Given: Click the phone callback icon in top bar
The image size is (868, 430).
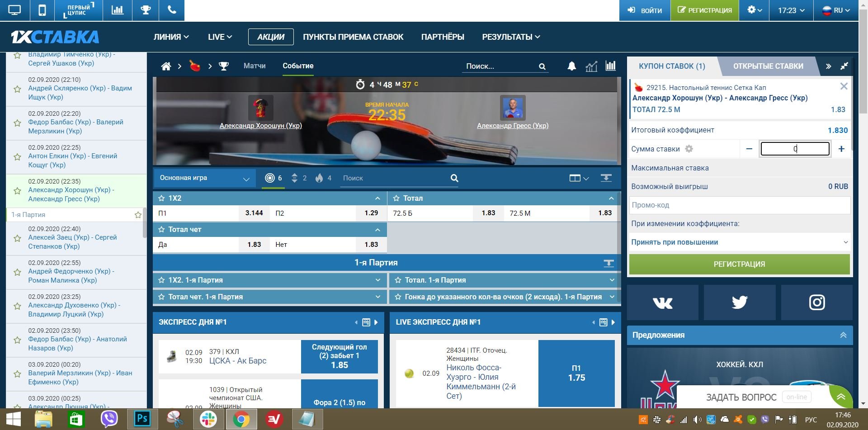Looking at the screenshot, I should tap(172, 10).
